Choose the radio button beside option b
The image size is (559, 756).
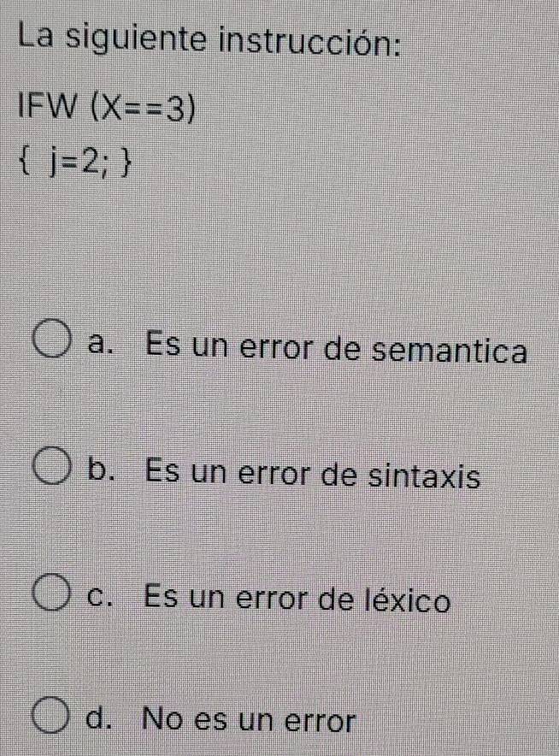click(x=52, y=465)
